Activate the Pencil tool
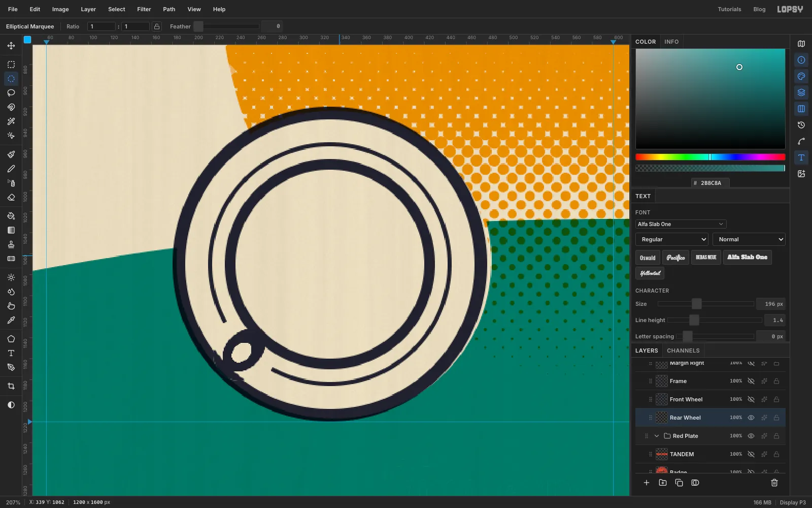 pos(11,169)
